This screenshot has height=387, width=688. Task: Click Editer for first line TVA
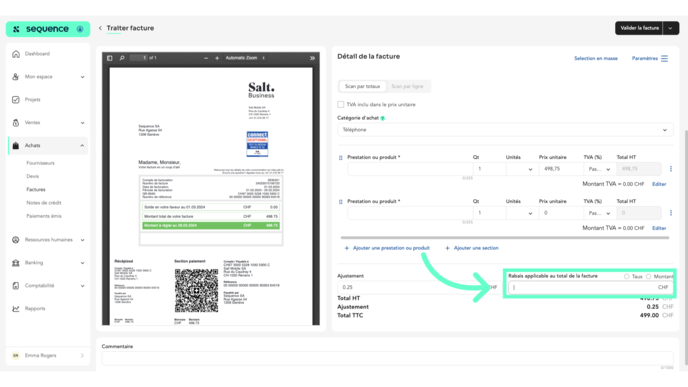pos(659,184)
